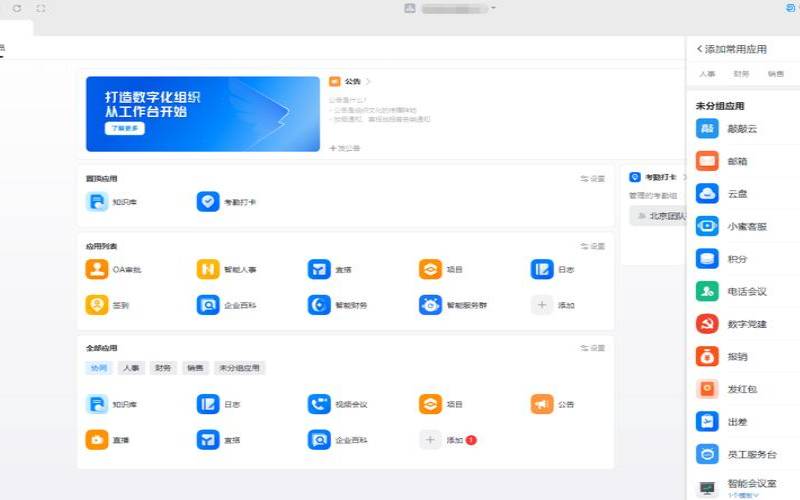
Task: Click the 发公告 link
Action: [x=344, y=148]
